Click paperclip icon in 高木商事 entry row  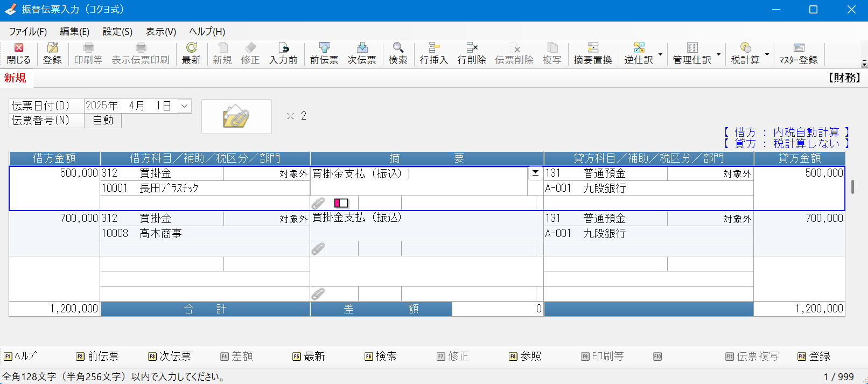[318, 248]
